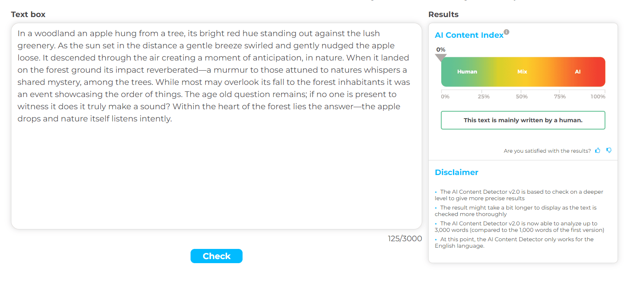Click the 'Text box' heading label
This screenshot has height=281, width=644.
click(x=28, y=14)
